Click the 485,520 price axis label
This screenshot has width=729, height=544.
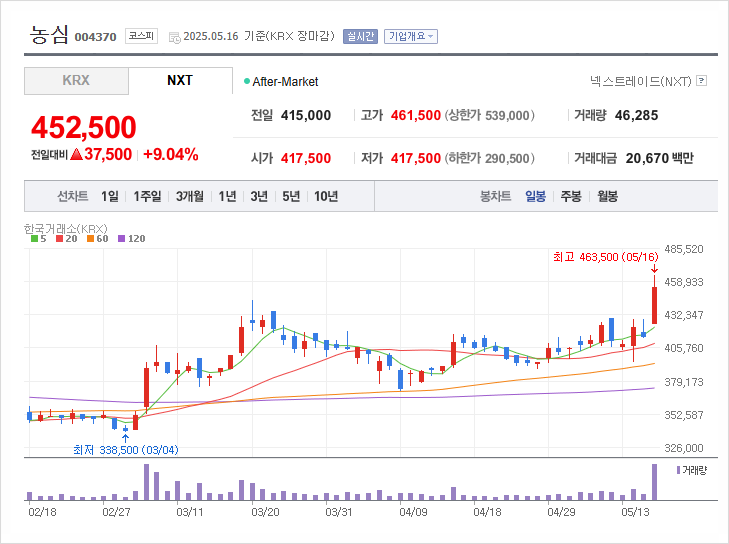(x=684, y=249)
